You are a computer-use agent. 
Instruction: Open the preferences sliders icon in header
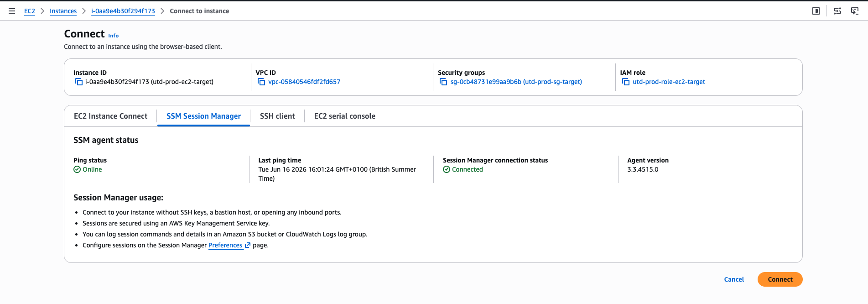point(837,11)
